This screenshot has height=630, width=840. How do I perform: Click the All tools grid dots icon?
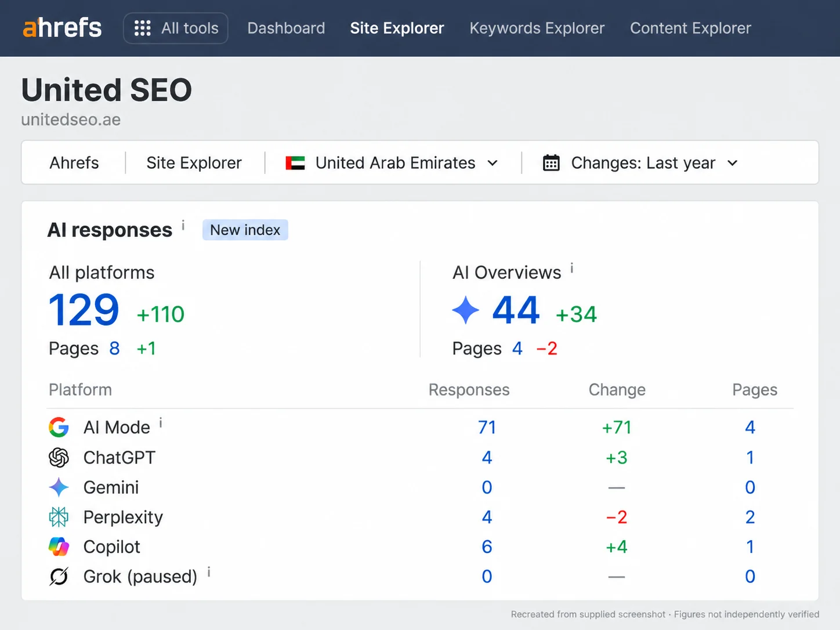coord(143,28)
